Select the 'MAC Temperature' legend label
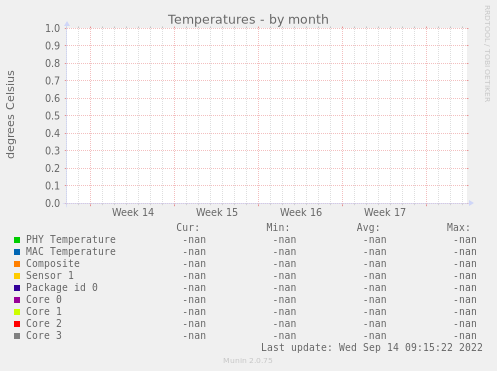 (71, 252)
